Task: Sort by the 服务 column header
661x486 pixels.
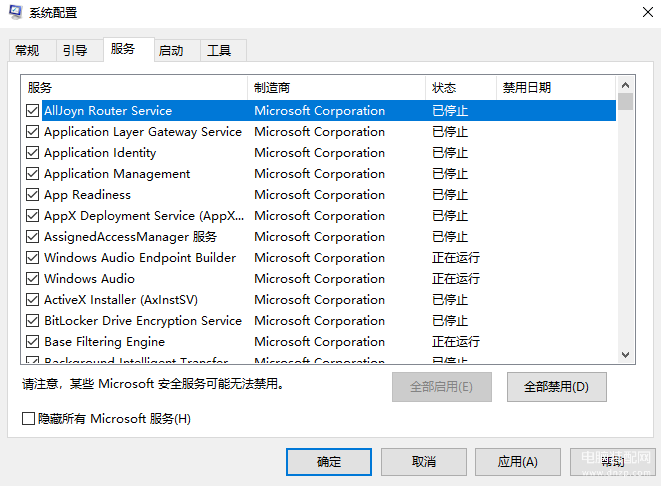Action: click(134, 88)
